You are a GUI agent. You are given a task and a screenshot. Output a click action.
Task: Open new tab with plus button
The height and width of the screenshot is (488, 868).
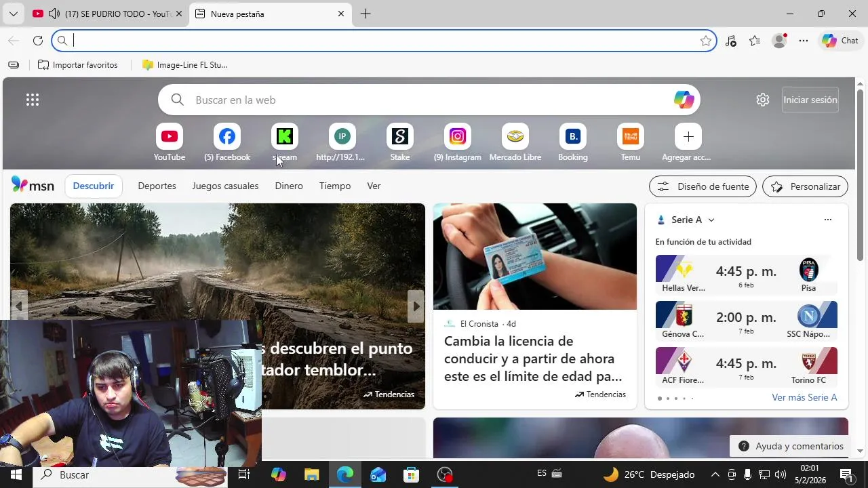[x=366, y=14]
